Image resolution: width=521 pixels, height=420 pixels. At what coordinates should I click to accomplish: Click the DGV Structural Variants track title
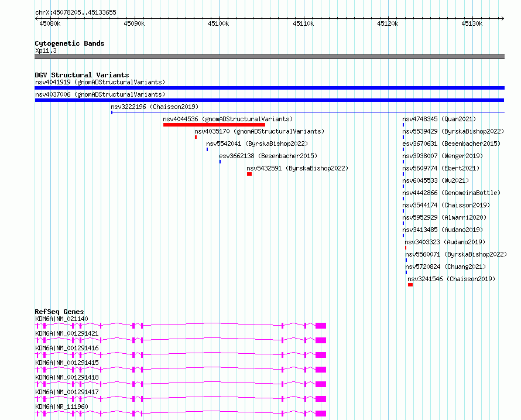coord(82,75)
